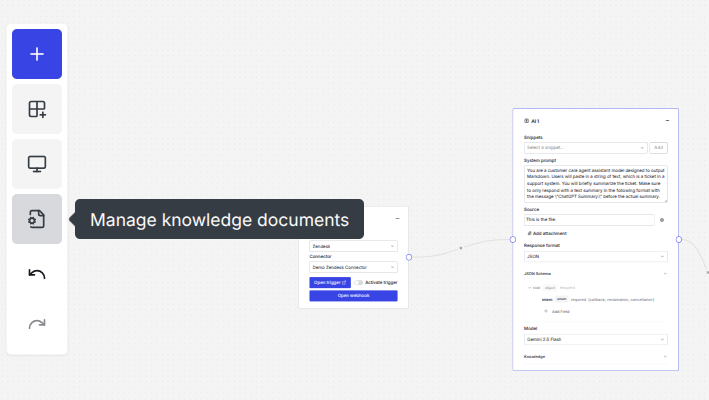Click the undo arrow icon
Viewport: 709px width, 400px height.
[37, 274]
